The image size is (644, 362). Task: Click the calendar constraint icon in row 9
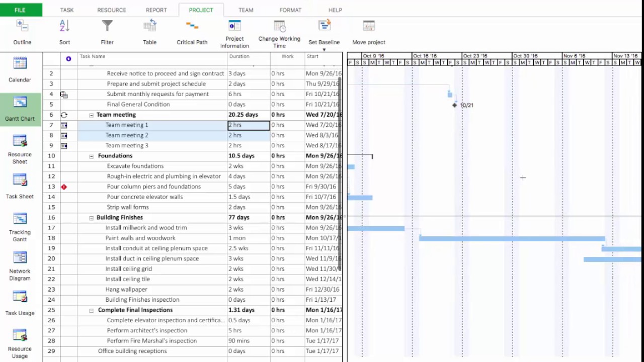64,146
